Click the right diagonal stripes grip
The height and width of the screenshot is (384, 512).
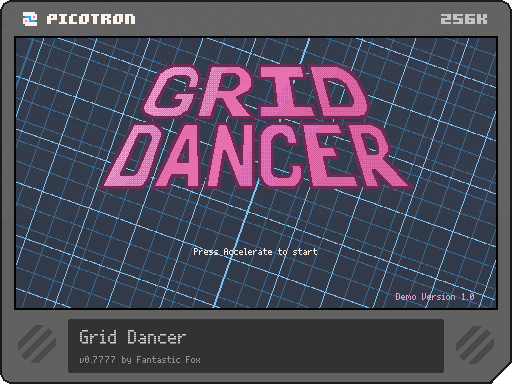coord(475,344)
